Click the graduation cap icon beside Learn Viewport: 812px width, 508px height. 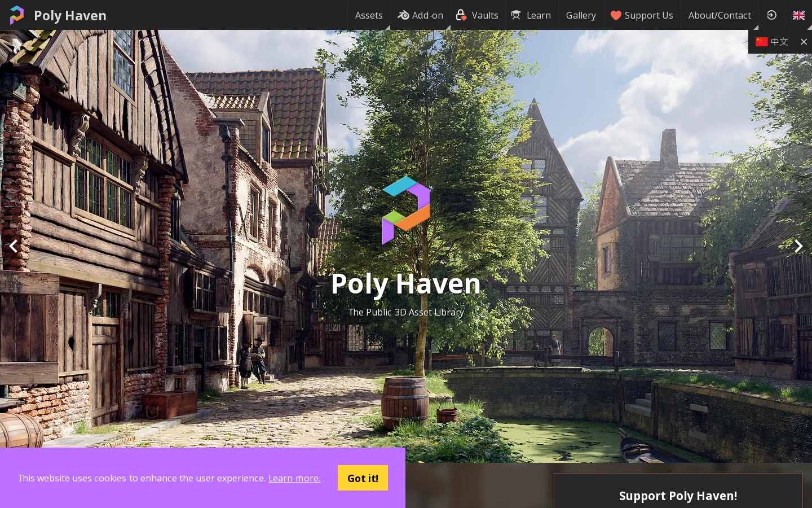[516, 15]
